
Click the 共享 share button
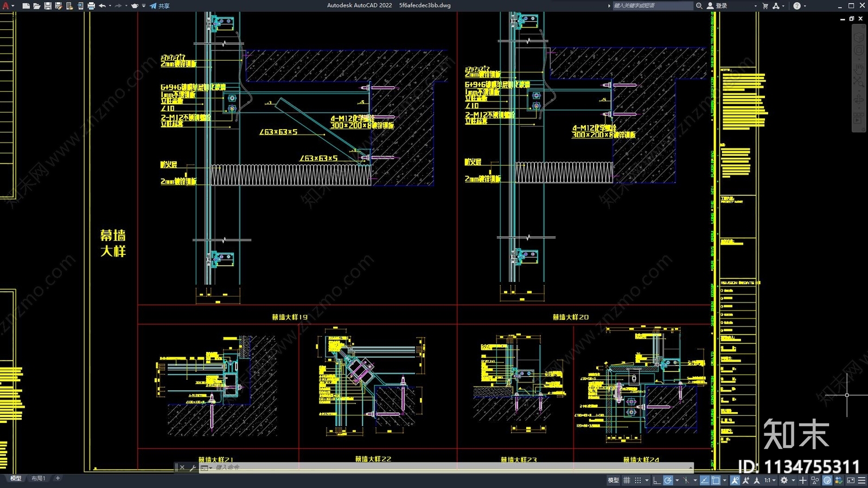[x=160, y=6]
